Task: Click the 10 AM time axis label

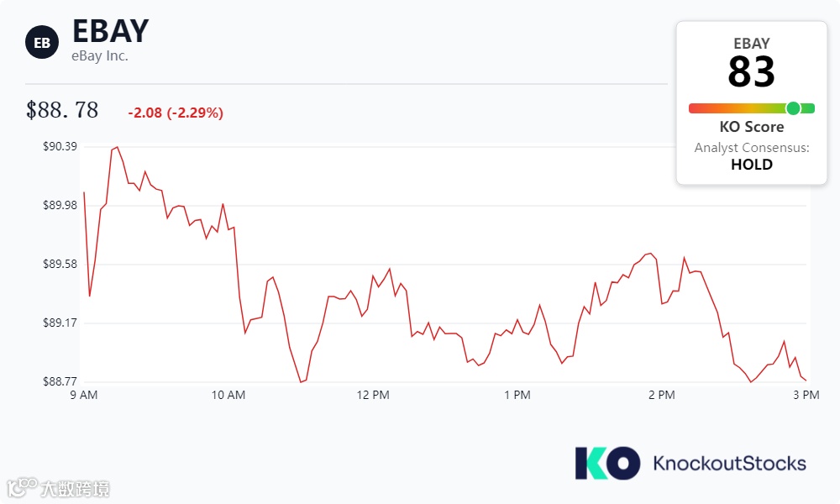Action: point(228,395)
